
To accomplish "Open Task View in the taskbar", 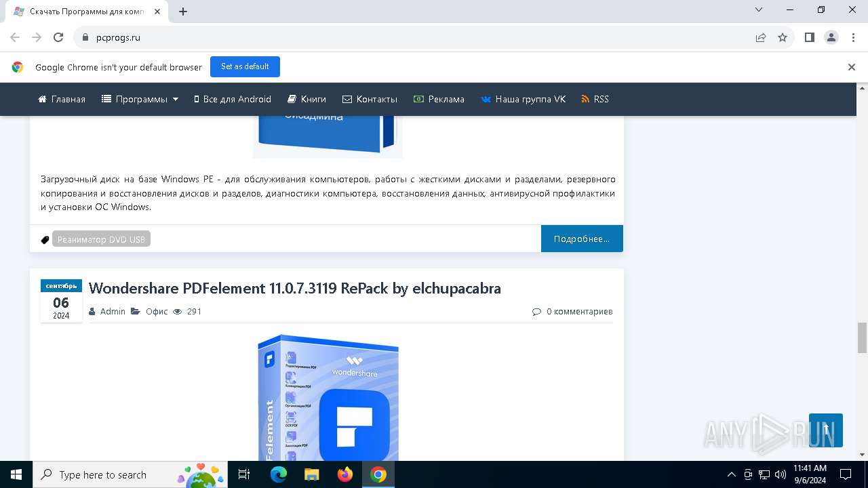I will pyautogui.click(x=244, y=474).
